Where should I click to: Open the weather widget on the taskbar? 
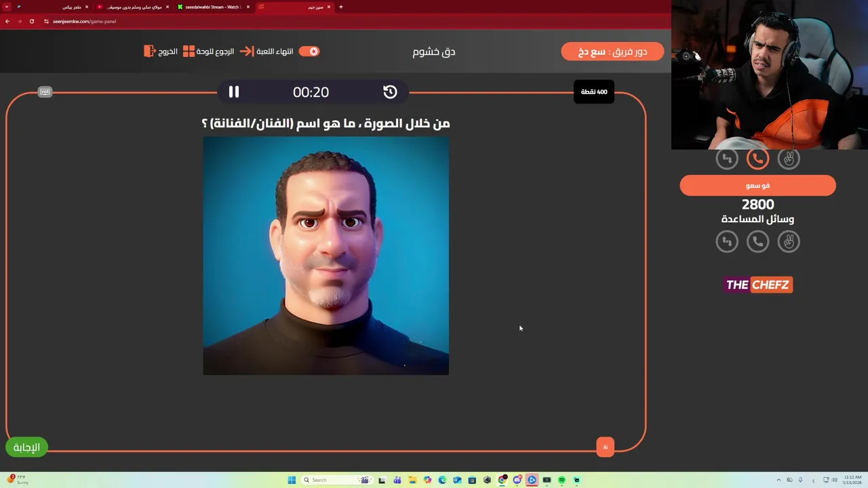click(x=17, y=480)
